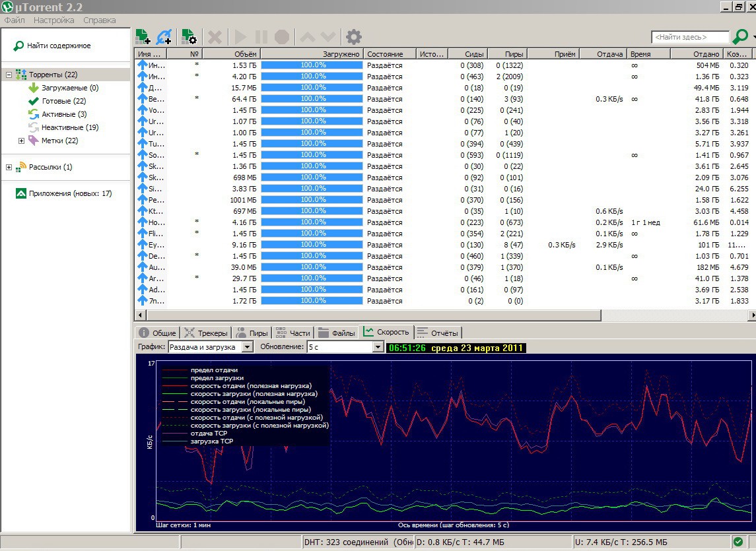Open the График dropdown arrow

tap(248, 347)
